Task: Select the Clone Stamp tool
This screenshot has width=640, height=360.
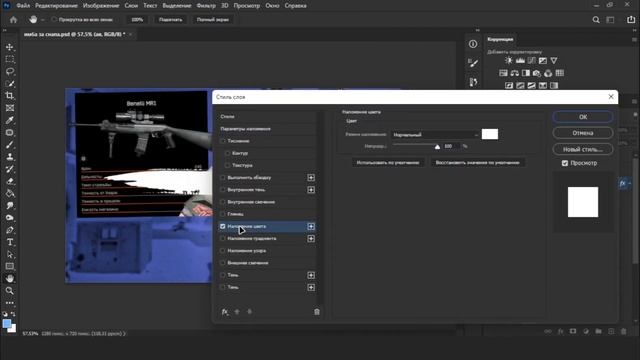Action: point(10,157)
